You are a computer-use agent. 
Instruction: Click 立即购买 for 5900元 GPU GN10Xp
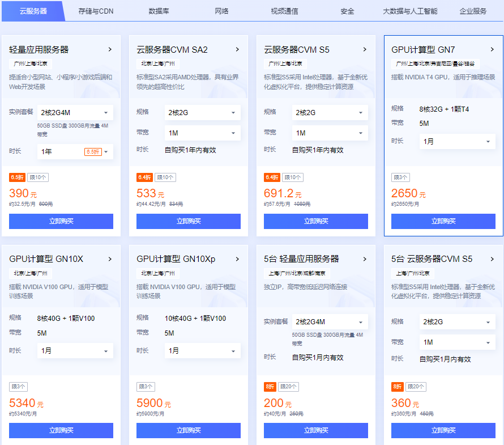[x=189, y=430]
